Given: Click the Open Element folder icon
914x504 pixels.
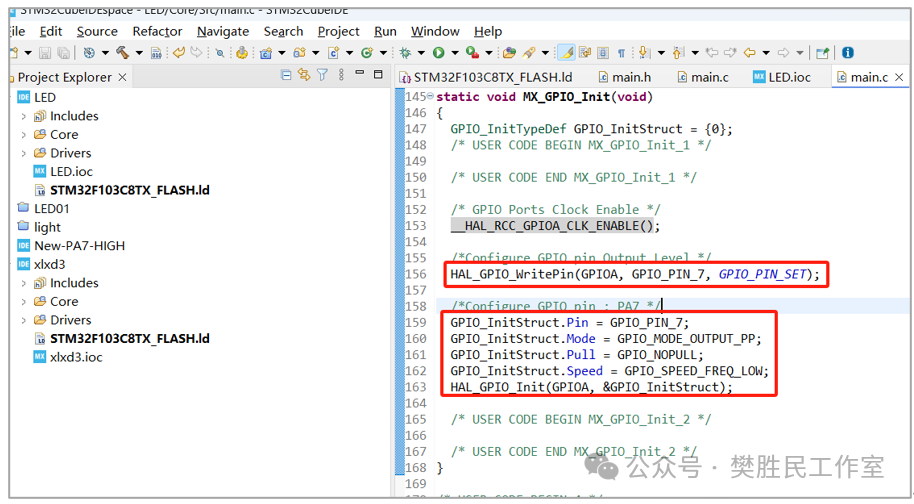Looking at the screenshot, I should point(509,53).
